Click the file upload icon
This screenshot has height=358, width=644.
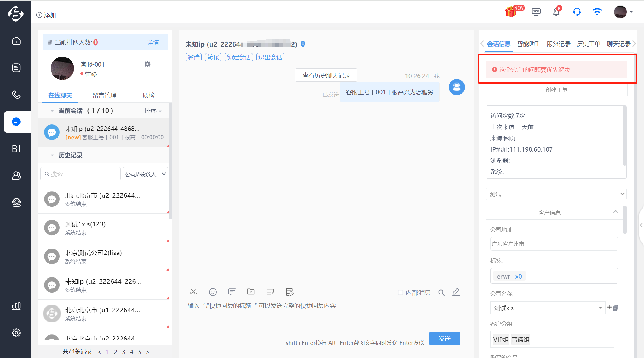251,292
